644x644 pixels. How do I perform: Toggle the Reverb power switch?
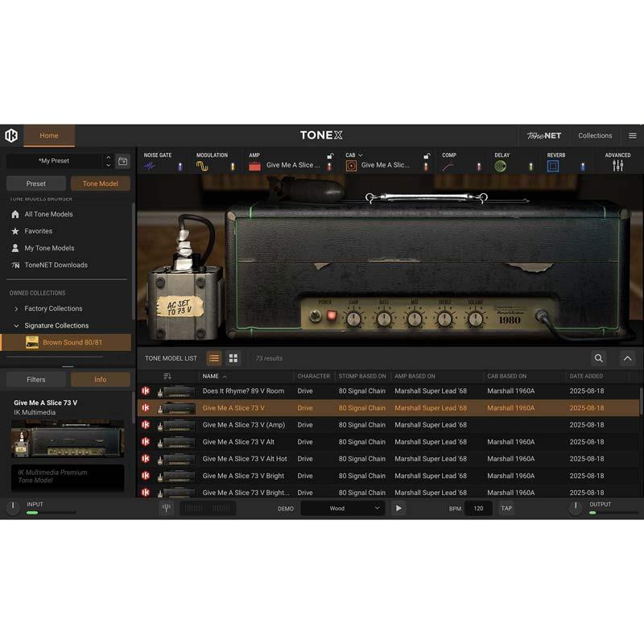coord(583,167)
